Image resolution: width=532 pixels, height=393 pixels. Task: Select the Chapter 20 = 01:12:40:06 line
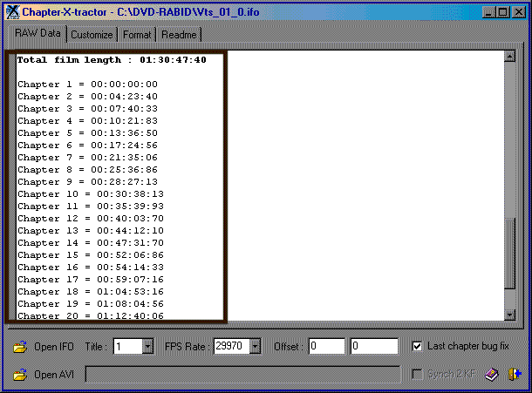click(x=91, y=316)
